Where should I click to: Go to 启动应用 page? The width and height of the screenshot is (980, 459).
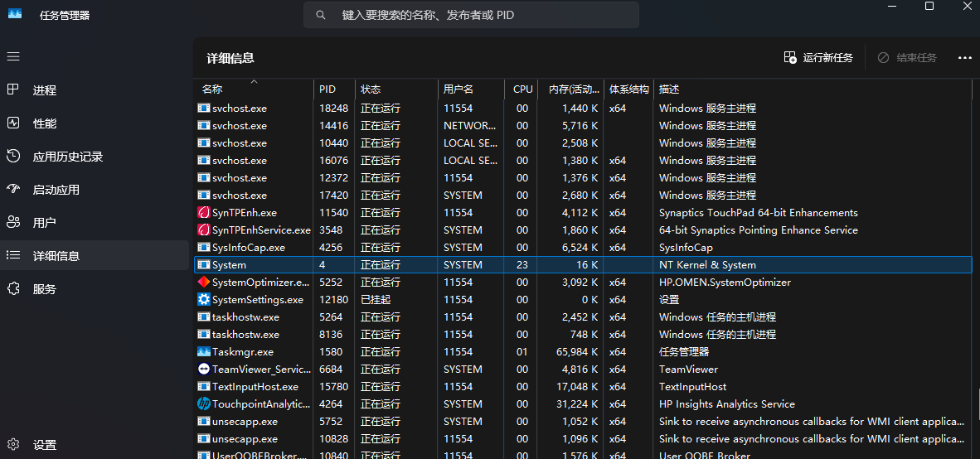(95, 189)
